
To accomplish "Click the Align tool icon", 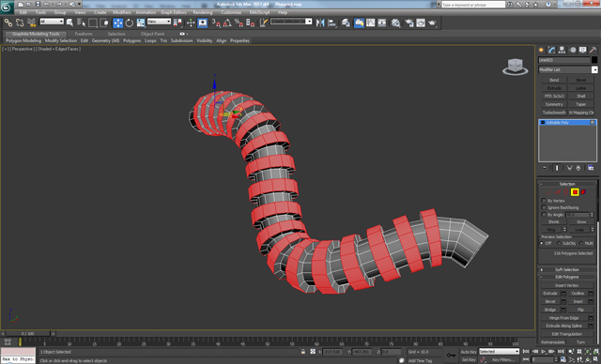I will coord(331,23).
